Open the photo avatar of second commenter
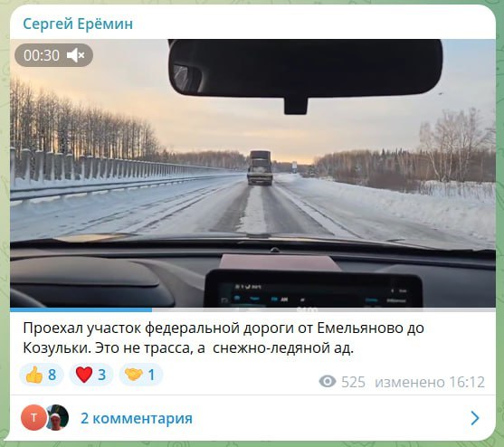This screenshot has height=447, width=504. (x=58, y=418)
